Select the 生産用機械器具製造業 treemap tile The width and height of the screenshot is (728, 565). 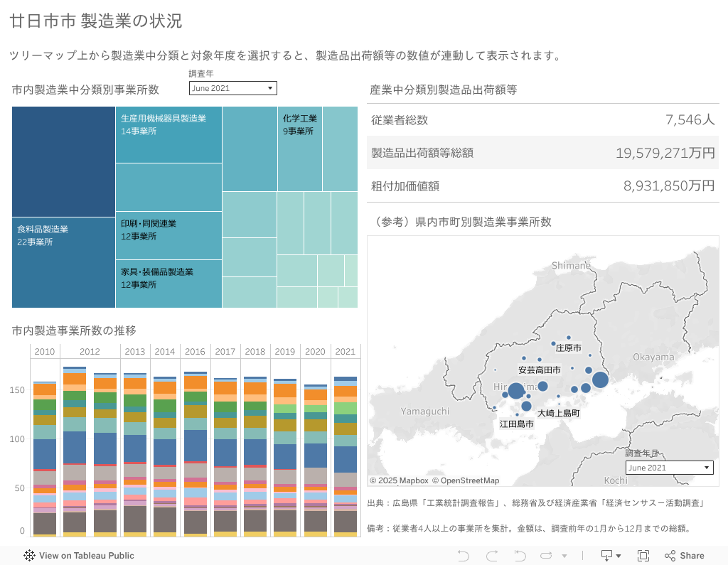(168, 135)
